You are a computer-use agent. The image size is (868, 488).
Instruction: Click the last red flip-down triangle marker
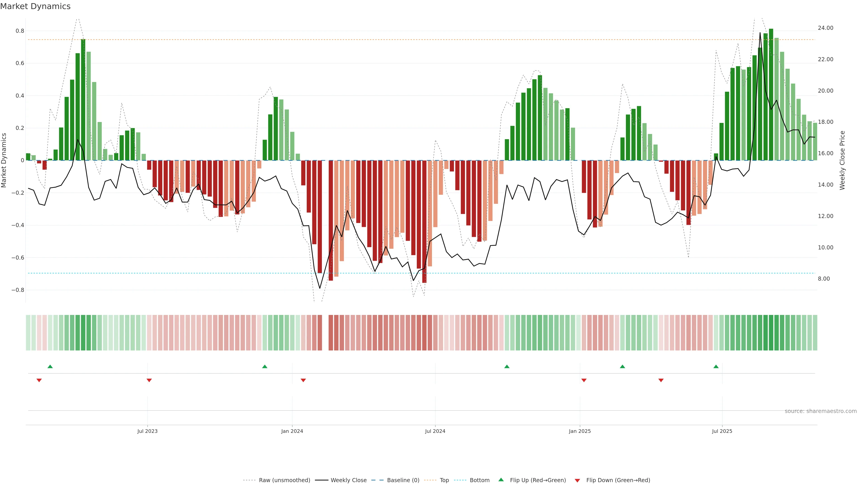point(661,380)
